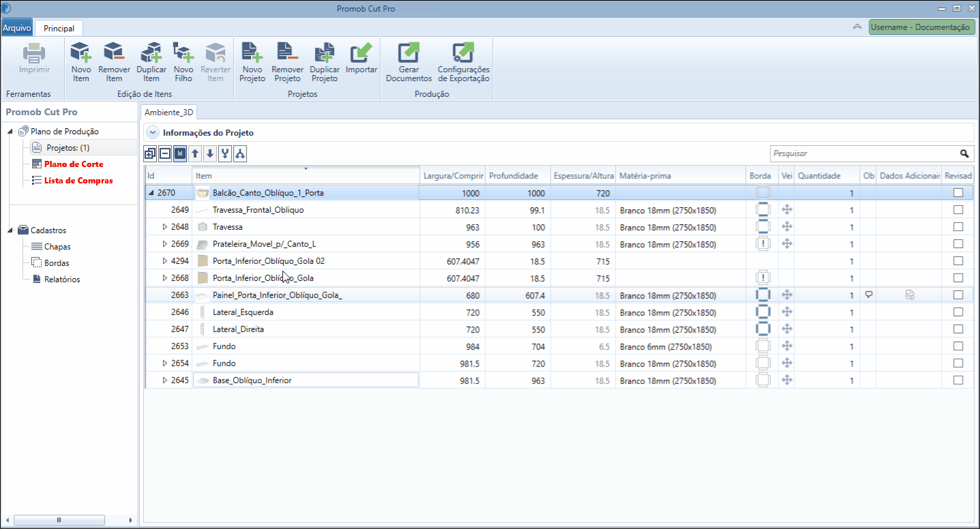Click the move item down arrow
Image resolution: width=980 pixels, height=529 pixels.
click(x=210, y=154)
